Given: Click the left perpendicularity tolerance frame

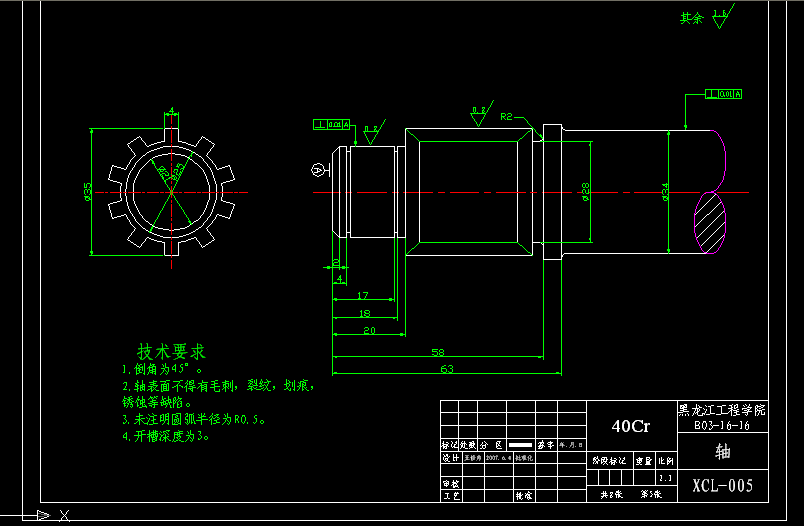Looking at the screenshot, I should 332,125.
